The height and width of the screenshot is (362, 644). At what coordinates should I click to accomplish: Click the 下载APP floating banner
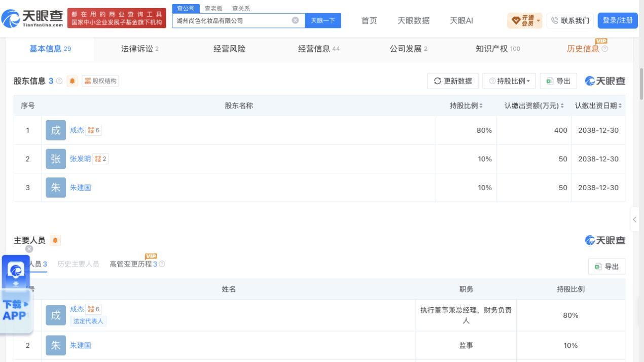[16, 310]
